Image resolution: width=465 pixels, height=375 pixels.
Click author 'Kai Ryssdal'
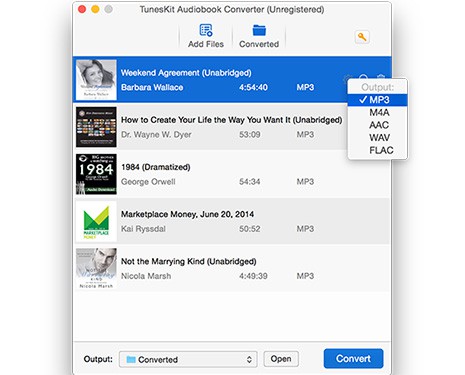(143, 229)
